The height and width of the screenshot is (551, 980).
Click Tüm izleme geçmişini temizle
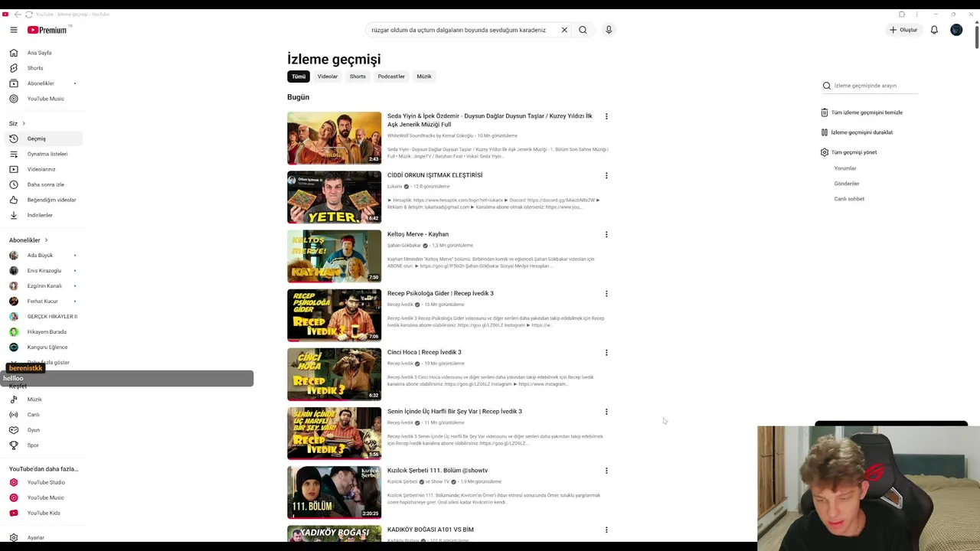(x=861, y=112)
